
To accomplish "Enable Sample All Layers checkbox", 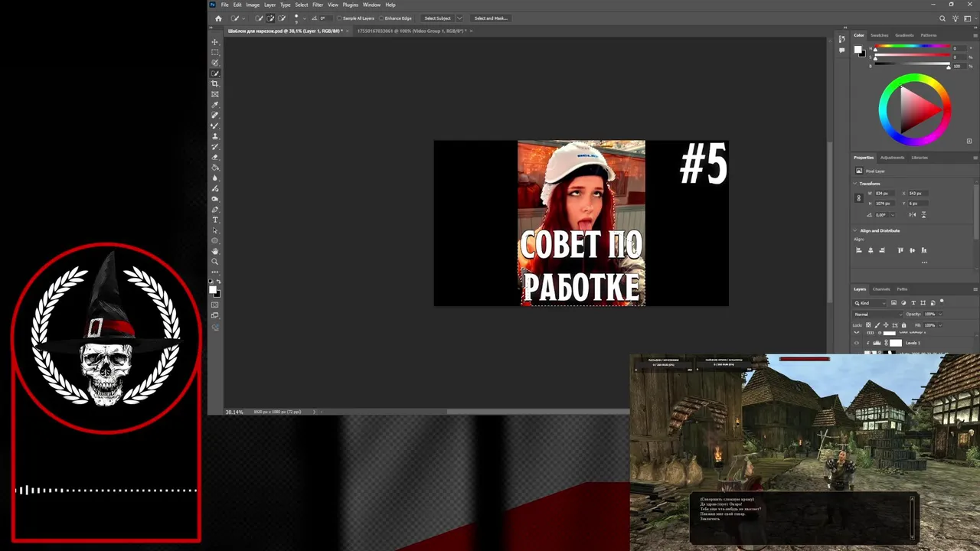I will (x=339, y=18).
